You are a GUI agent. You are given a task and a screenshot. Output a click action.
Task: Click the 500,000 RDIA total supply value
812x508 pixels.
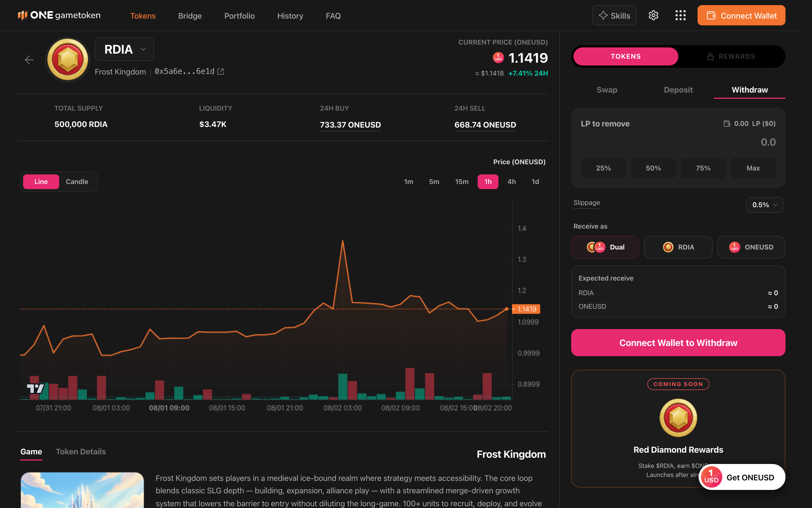pyautogui.click(x=81, y=124)
